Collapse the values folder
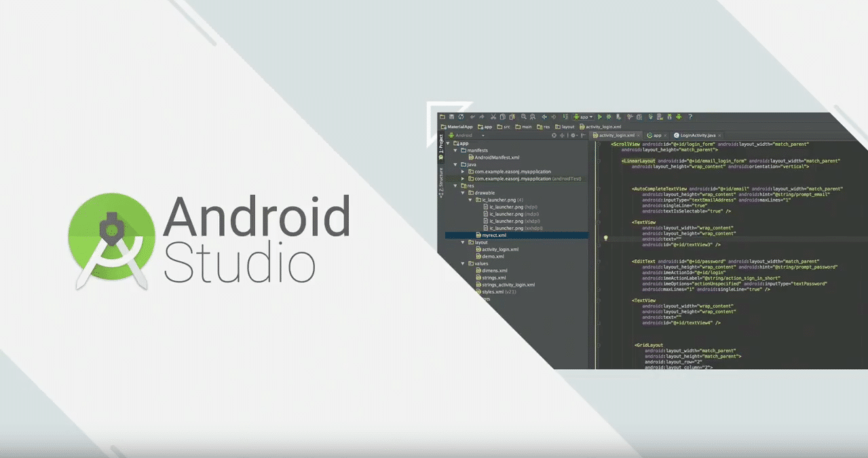Image resolution: width=868 pixels, height=458 pixels. point(463,263)
